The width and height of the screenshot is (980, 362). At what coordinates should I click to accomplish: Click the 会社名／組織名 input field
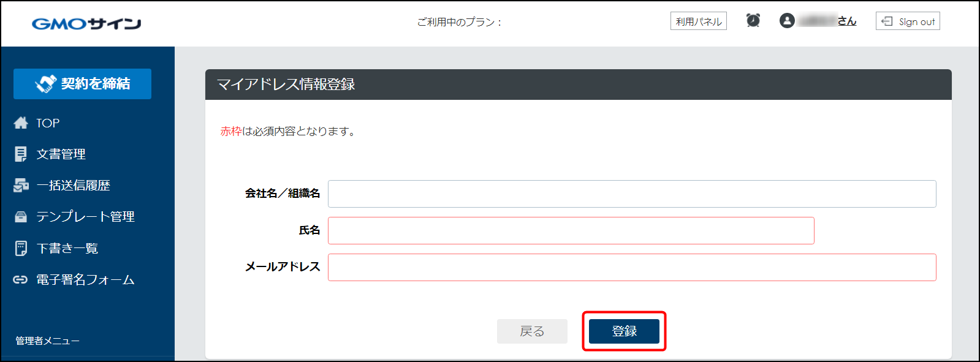click(x=632, y=194)
